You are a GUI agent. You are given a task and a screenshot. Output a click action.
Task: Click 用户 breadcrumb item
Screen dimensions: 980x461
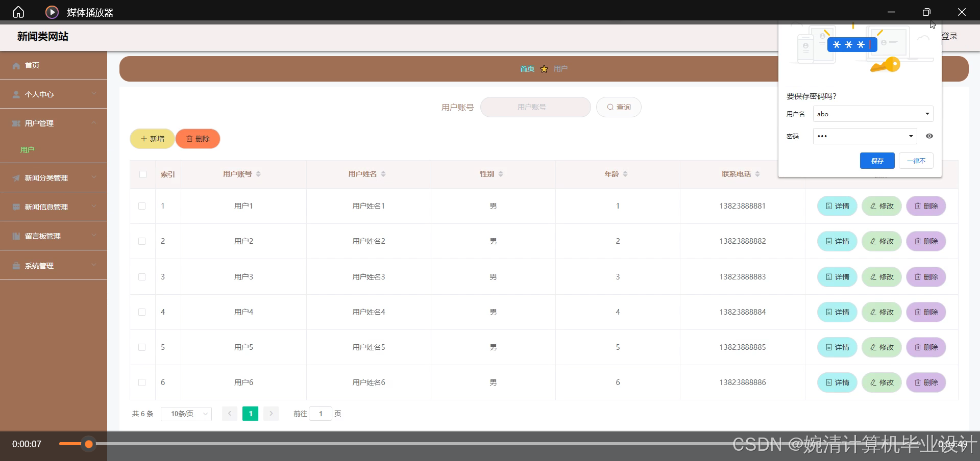(560, 69)
